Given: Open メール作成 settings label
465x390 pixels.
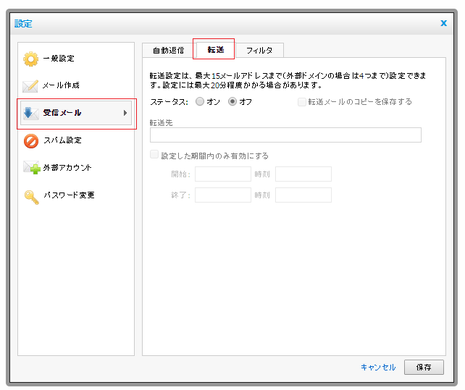Looking at the screenshot, I should [x=61, y=85].
